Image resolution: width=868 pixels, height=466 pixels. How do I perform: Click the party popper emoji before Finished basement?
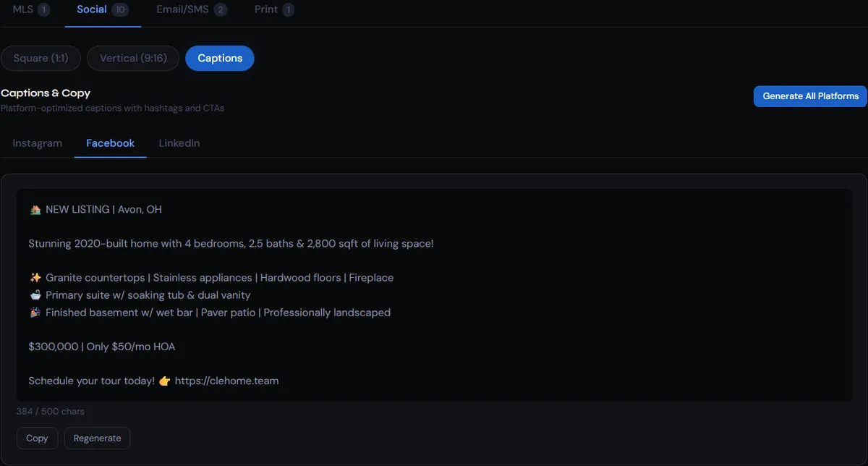pos(35,313)
